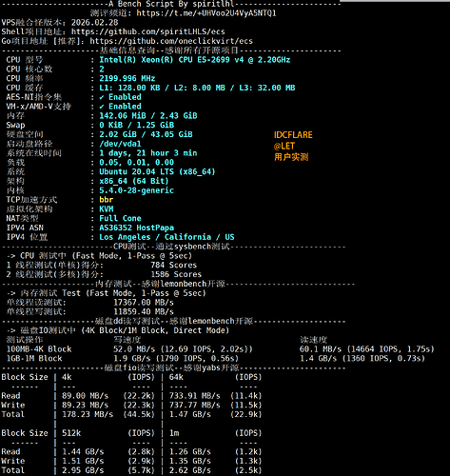Open the t.me channel URL
This screenshot has height=476, width=450.
[206, 13]
